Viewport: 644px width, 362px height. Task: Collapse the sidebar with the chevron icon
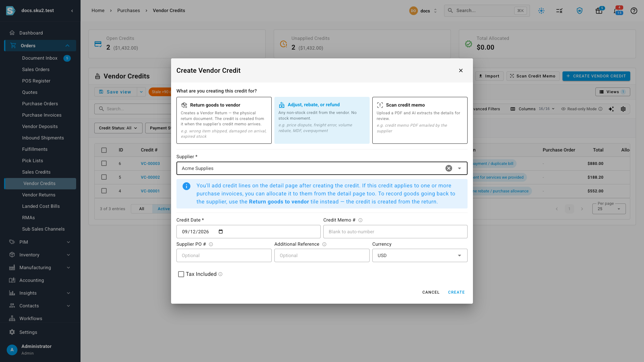click(x=72, y=11)
